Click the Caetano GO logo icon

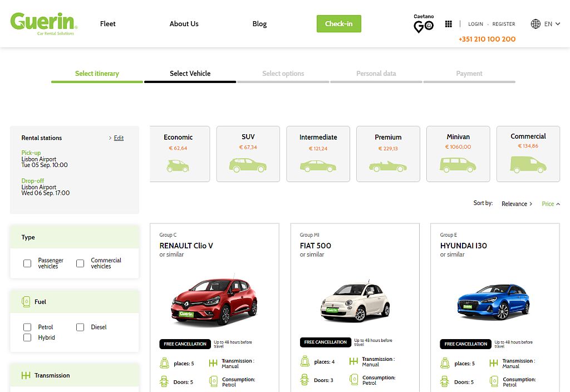tap(424, 24)
